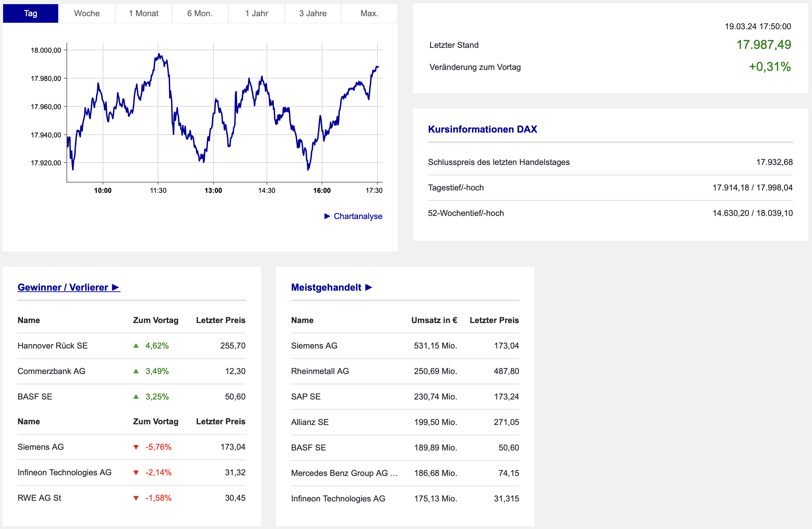Image resolution: width=812 pixels, height=529 pixels.
Task: Switch chart to 1 Monat view
Action: [144, 13]
